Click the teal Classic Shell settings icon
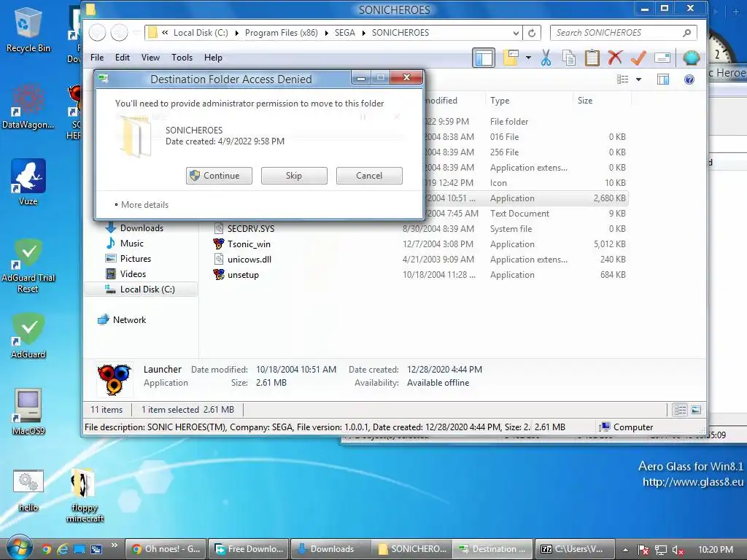 coord(692,58)
